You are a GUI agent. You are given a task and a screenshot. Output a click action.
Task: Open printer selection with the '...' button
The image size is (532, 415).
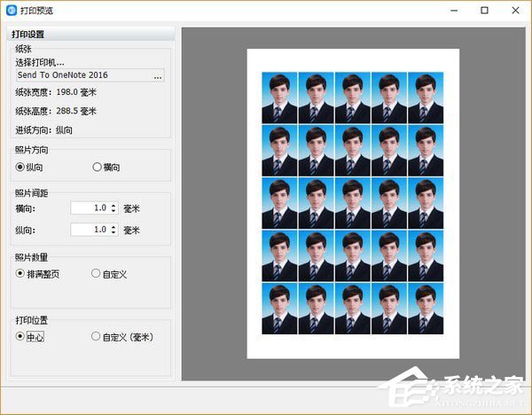[158, 76]
